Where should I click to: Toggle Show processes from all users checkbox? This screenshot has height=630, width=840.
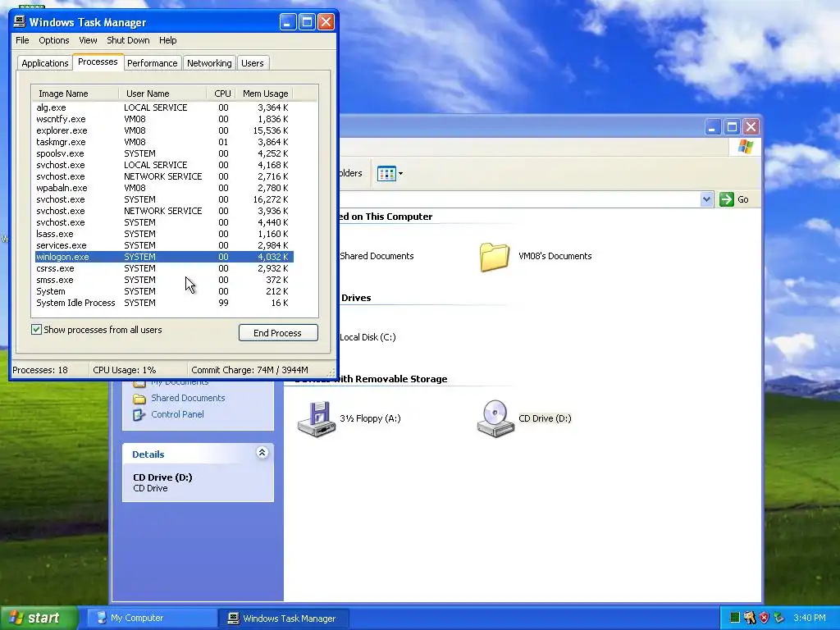(x=36, y=330)
